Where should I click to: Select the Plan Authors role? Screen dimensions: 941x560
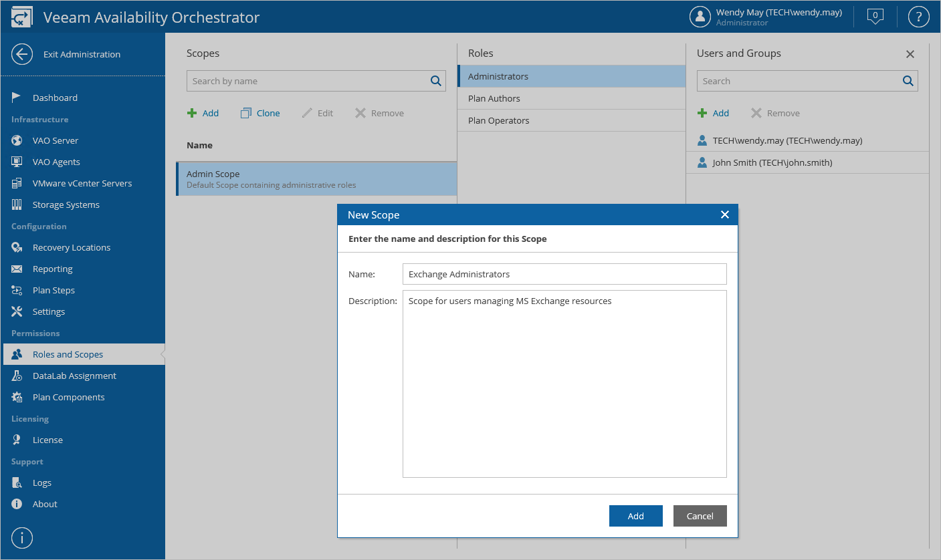point(494,98)
